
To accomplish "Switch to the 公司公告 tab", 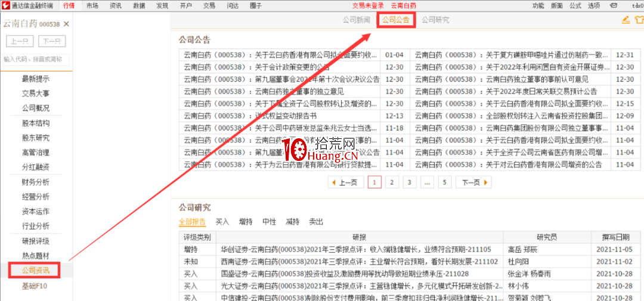I will click(x=396, y=20).
